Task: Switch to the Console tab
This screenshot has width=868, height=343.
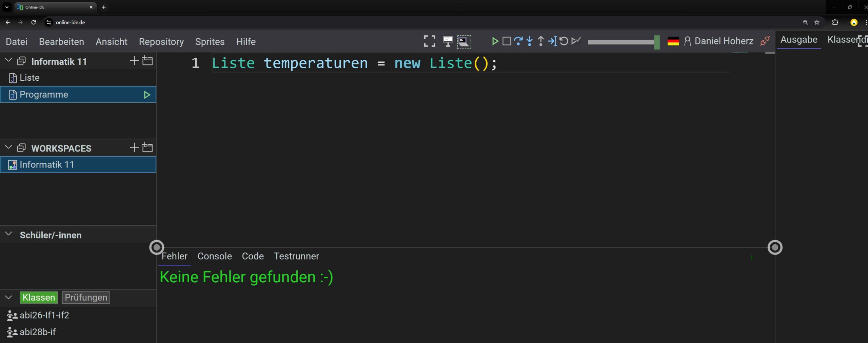Action: click(x=215, y=256)
